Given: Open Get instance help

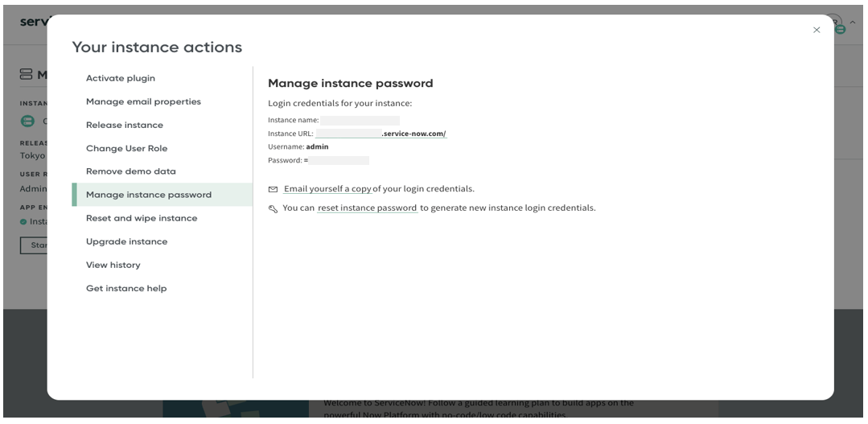Looking at the screenshot, I should 126,288.
